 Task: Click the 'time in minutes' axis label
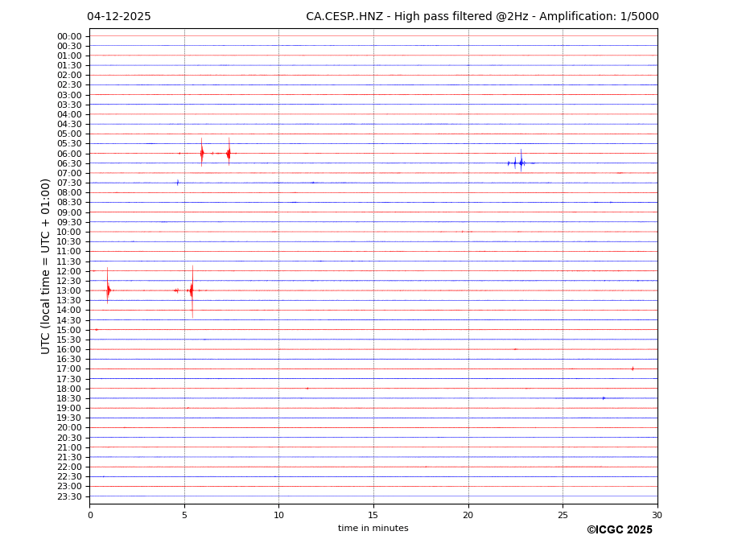click(x=373, y=528)
